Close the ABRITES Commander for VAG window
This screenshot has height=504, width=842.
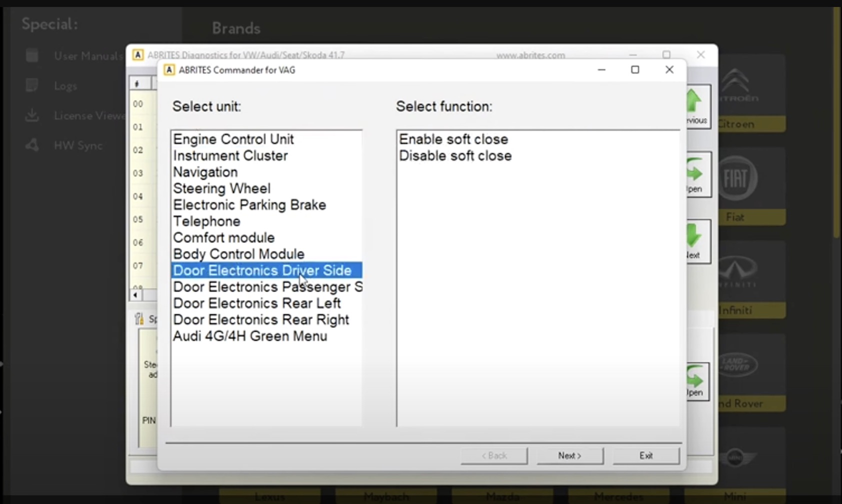coord(669,70)
